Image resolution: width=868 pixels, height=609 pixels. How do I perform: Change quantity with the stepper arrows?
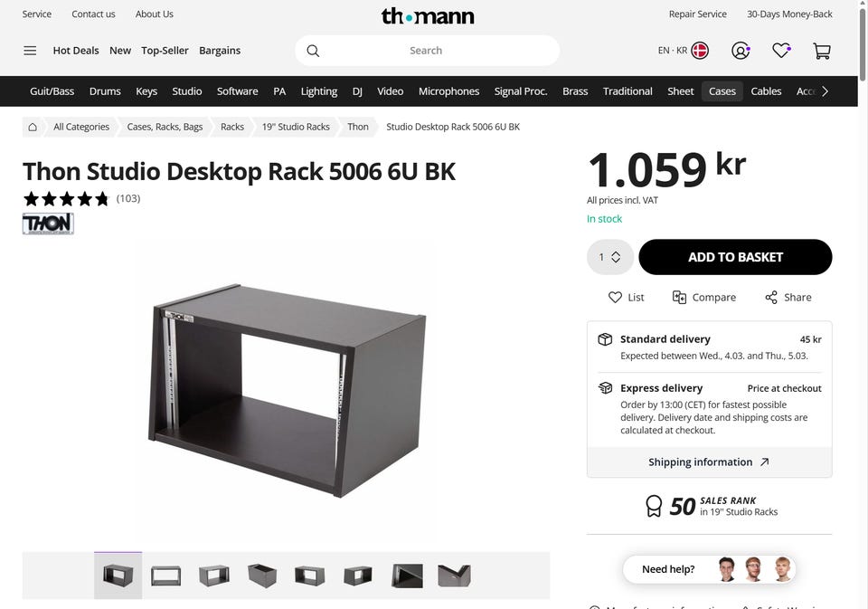point(616,257)
